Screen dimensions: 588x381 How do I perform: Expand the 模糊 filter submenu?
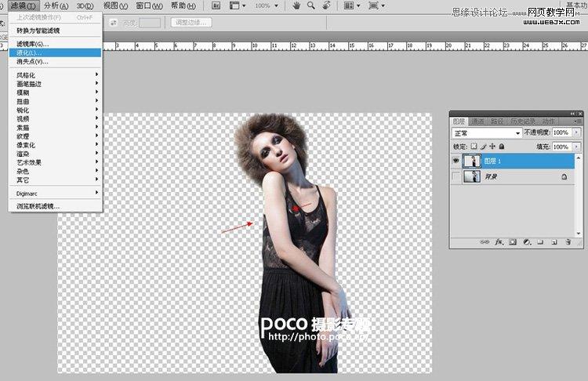click(x=56, y=93)
